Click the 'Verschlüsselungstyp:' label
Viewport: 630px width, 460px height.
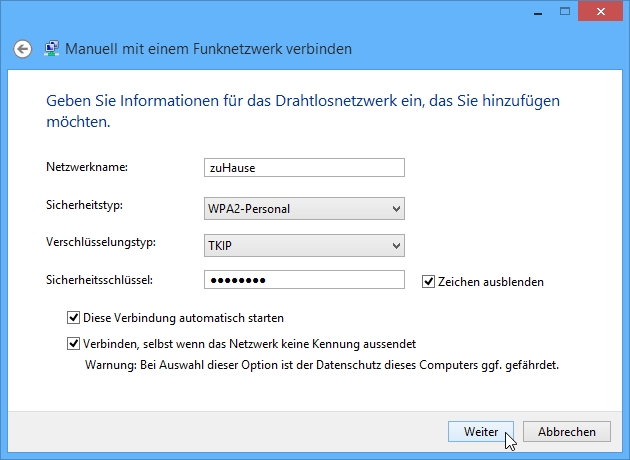point(100,242)
